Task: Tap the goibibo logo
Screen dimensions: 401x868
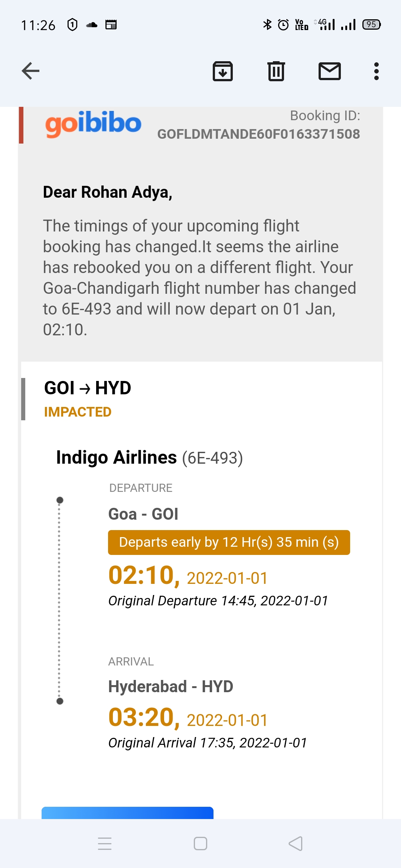Action: coord(93,124)
